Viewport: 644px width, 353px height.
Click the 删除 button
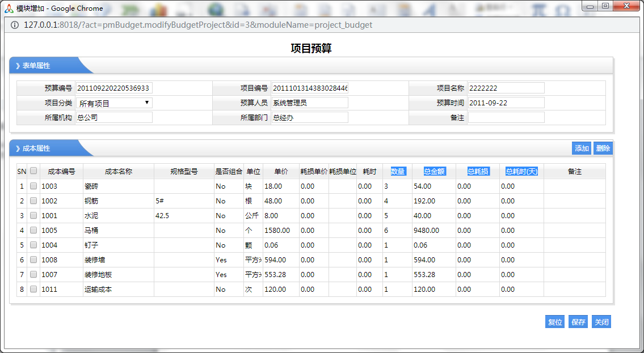[x=603, y=148]
